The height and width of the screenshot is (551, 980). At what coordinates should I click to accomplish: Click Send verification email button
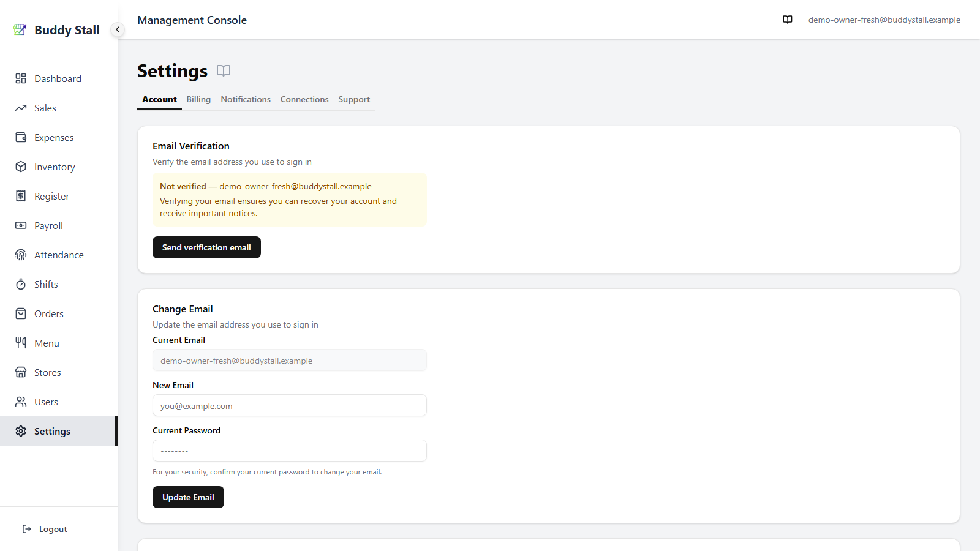206,247
